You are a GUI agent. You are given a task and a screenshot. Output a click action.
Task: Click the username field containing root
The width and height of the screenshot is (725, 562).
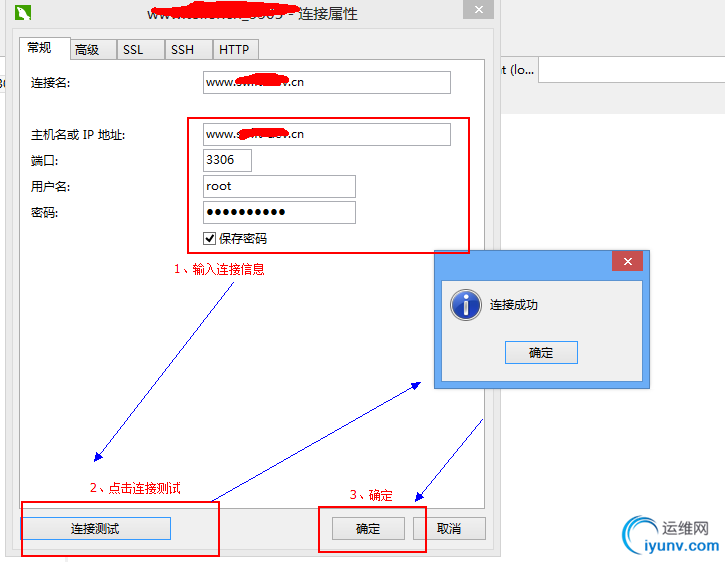[279, 186]
